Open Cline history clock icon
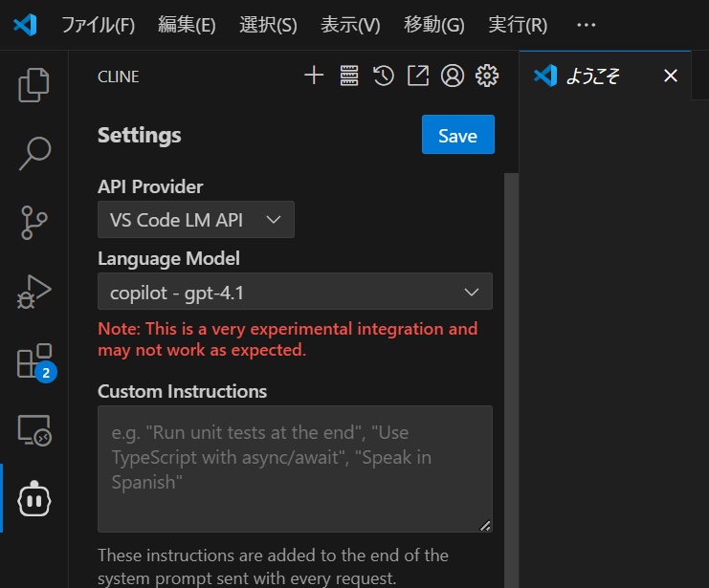The height and width of the screenshot is (588, 709). (384, 76)
